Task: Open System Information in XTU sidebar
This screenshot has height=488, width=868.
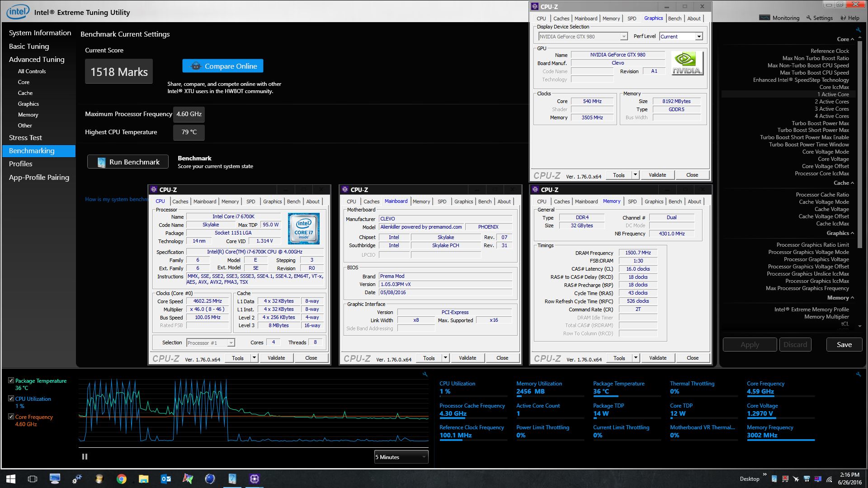Action: point(40,33)
